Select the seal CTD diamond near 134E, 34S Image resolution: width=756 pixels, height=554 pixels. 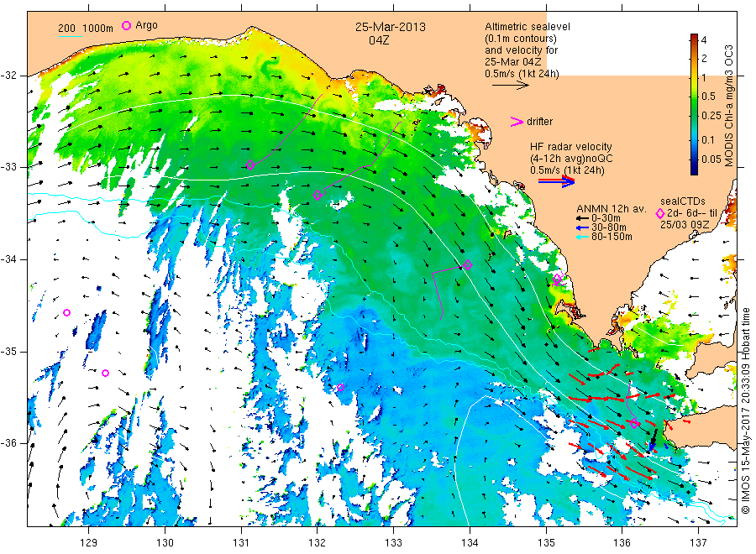(468, 264)
